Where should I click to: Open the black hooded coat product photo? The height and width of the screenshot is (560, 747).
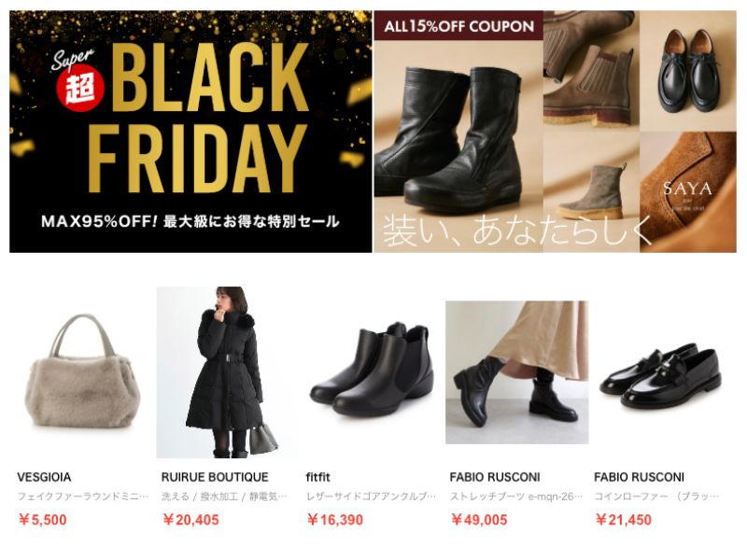(227, 371)
